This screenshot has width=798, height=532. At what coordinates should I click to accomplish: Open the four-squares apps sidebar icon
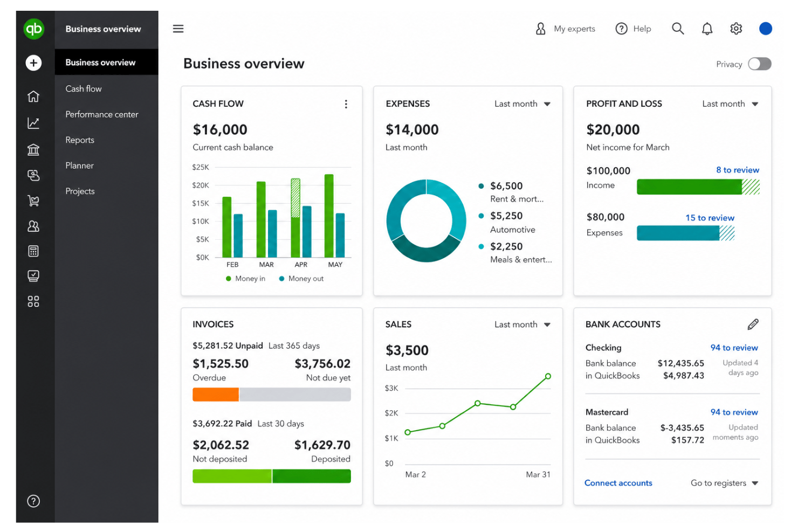[x=33, y=301]
